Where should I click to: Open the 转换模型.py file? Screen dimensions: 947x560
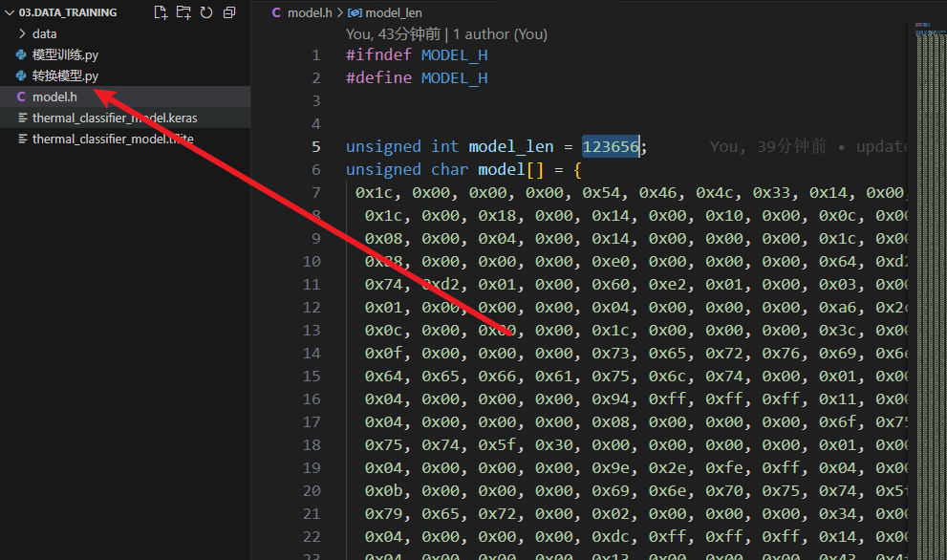(65, 75)
